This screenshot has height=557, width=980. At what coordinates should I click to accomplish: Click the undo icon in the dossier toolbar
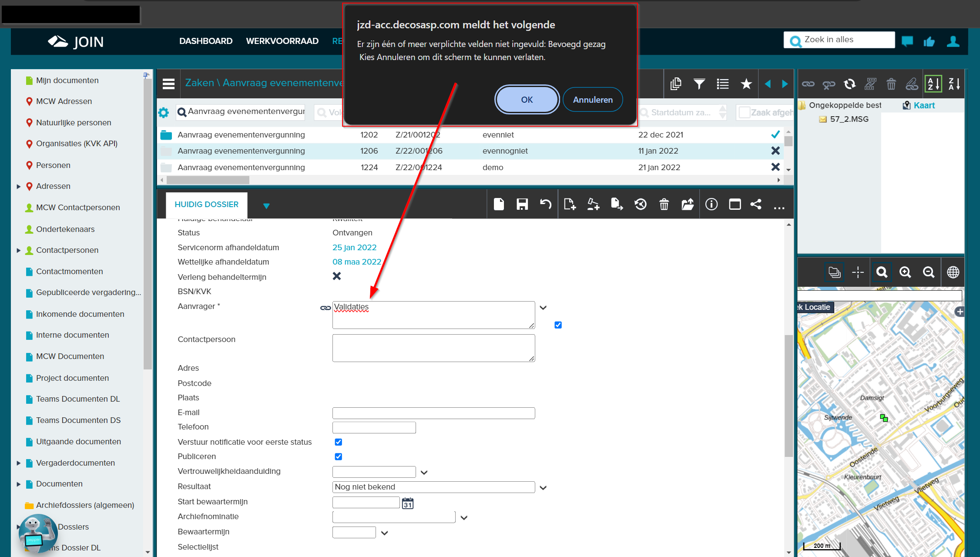coord(547,205)
